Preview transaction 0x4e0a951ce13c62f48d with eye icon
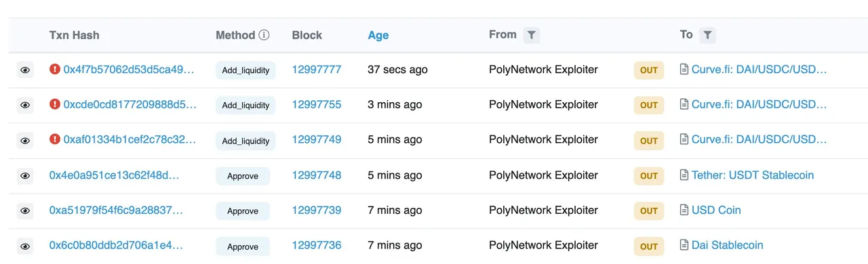The width and height of the screenshot is (868, 264). (25, 175)
